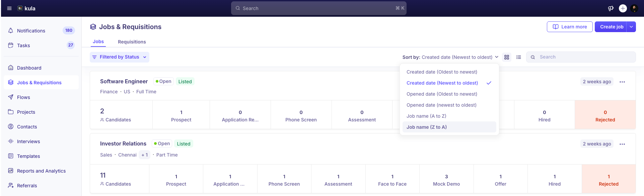Choose Created date (Oldest to newest) option
This screenshot has width=644, height=196.
[x=442, y=72]
